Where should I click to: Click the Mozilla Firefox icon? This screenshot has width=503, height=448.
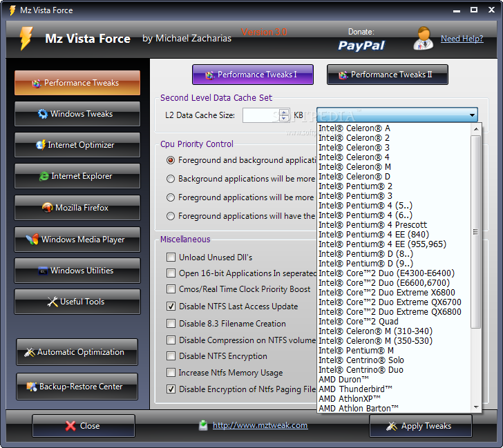coord(48,208)
